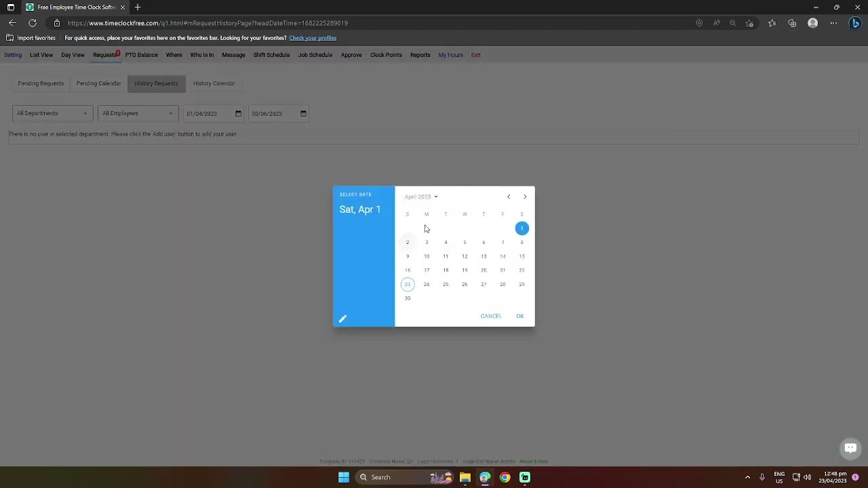Select April 2 in the calendar

click(408, 242)
